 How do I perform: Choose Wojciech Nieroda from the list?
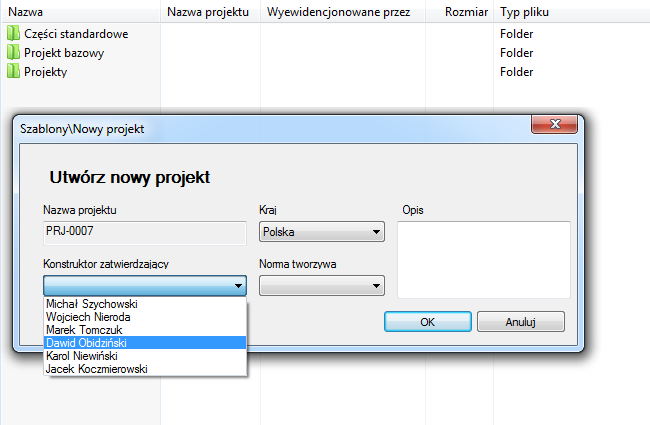click(x=145, y=317)
